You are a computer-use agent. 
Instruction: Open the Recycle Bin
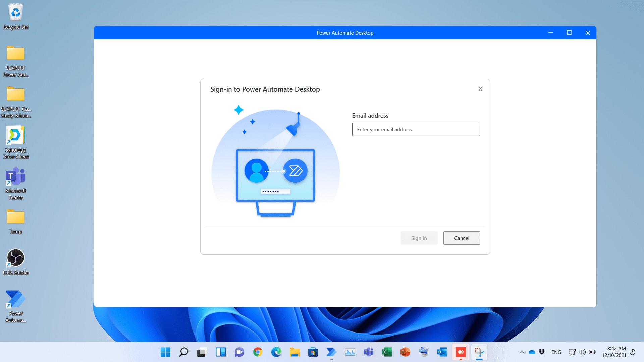pyautogui.click(x=15, y=13)
